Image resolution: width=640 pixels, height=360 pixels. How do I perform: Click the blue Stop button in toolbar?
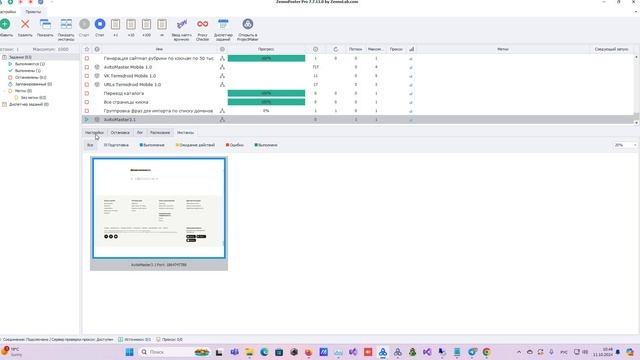pos(100,24)
